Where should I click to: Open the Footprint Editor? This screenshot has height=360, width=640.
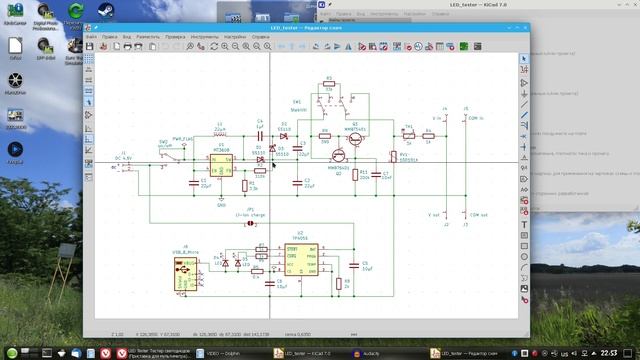pos(383,47)
